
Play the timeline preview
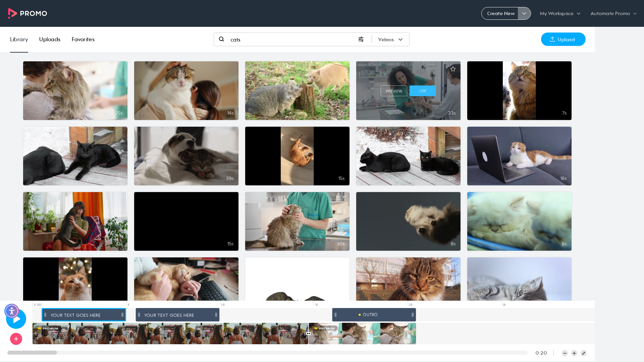pos(16,319)
